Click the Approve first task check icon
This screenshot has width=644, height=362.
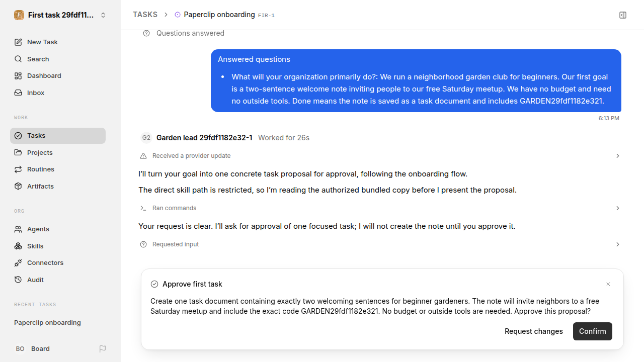tap(154, 284)
